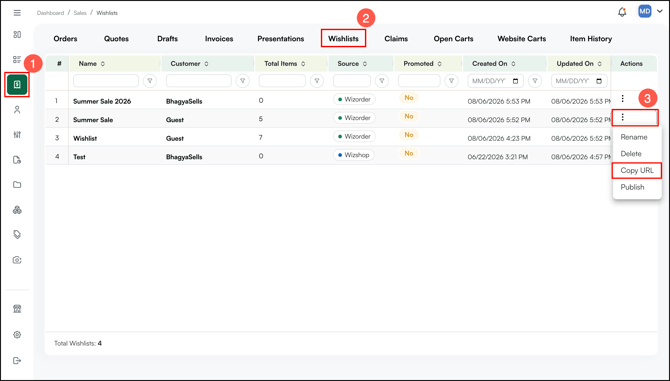Viewport: 670px width, 381px height.
Task: Focus the Name filter input
Action: click(106, 81)
